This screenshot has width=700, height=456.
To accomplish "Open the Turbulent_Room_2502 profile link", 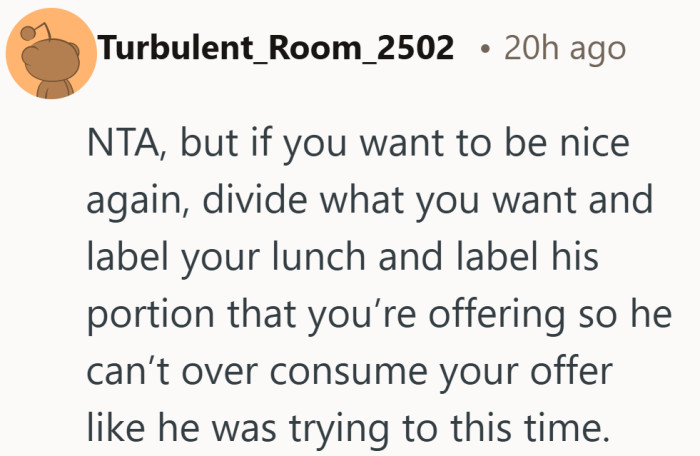I will pos(277,47).
